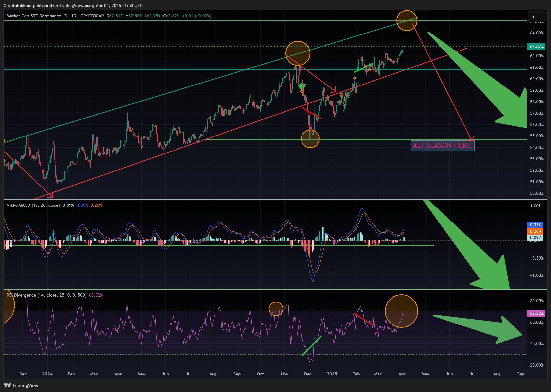Open the 'Nikko MACD (12, 26, close)' indicator title
551x392 pixels.
coord(33,205)
